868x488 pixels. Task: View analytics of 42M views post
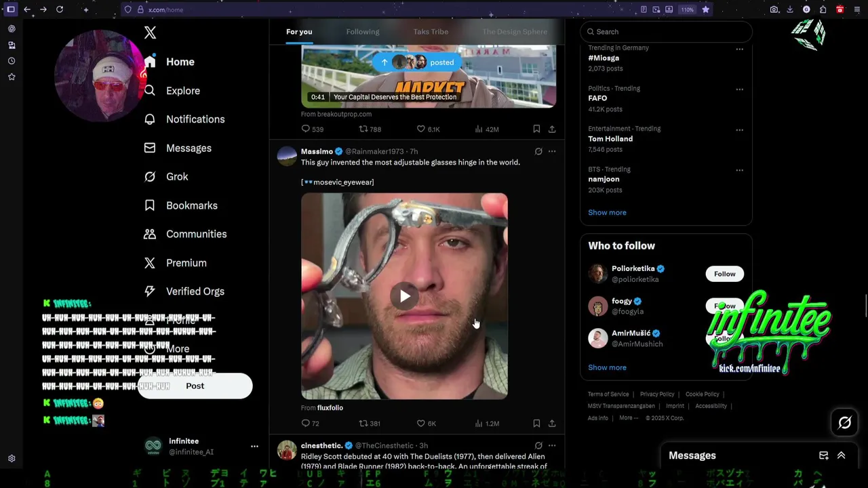[x=487, y=129]
